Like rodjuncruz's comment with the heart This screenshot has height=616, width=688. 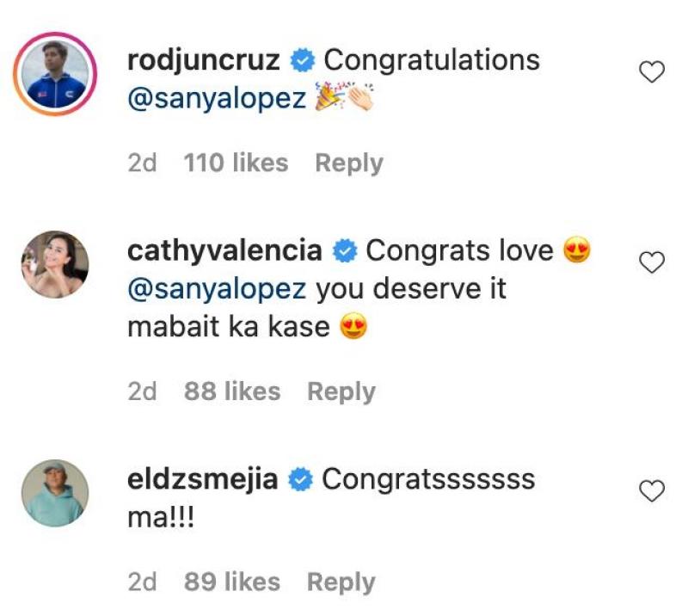(654, 74)
